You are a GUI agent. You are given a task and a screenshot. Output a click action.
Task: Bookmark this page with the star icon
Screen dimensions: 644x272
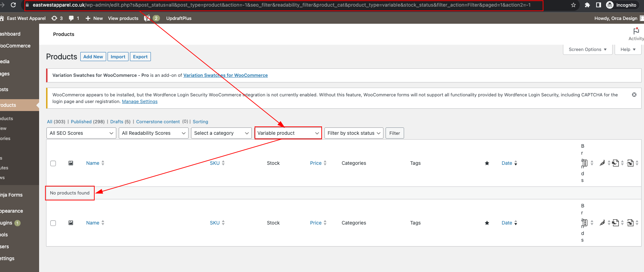coord(573,5)
